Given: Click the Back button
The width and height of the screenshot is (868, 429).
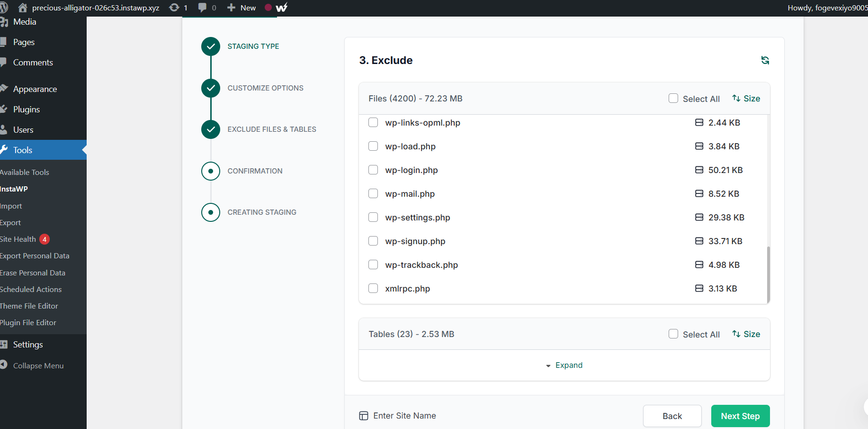Looking at the screenshot, I should [672, 416].
